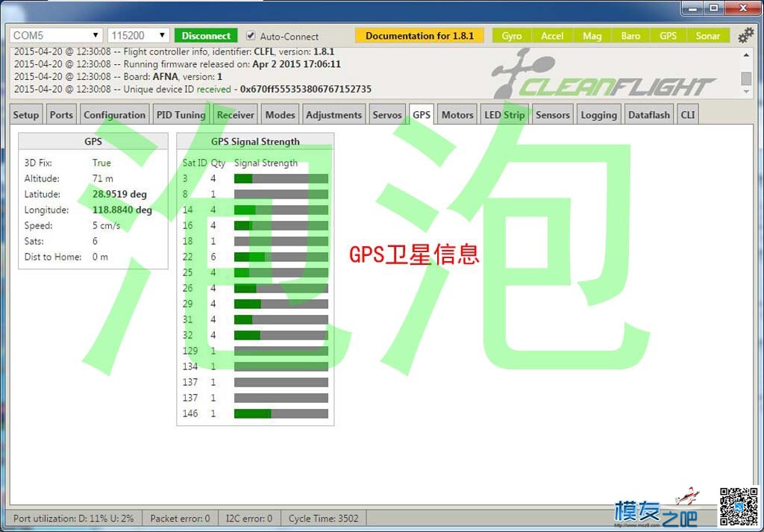This screenshot has width=764, height=532.
Task: Click signal bar for satellite 146
Action: tap(281, 413)
